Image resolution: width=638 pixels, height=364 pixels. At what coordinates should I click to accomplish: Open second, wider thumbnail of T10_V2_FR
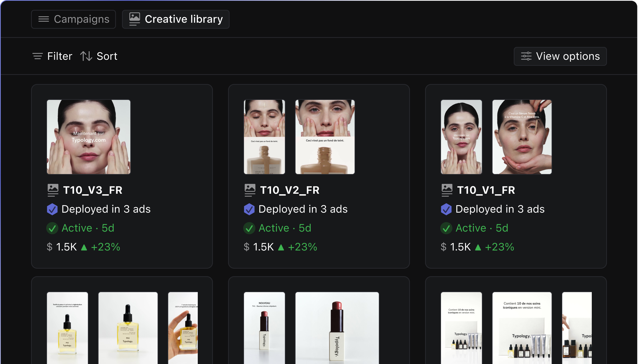pyautogui.click(x=325, y=137)
